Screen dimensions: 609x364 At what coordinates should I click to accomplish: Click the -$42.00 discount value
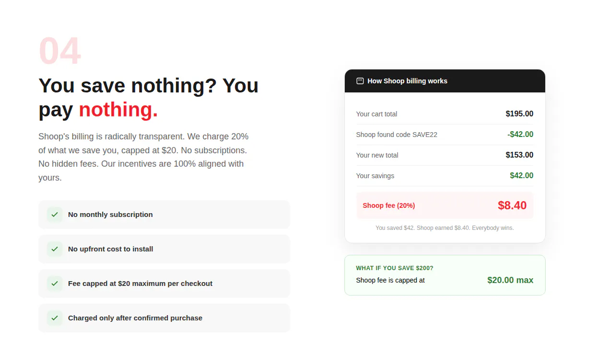point(520,135)
